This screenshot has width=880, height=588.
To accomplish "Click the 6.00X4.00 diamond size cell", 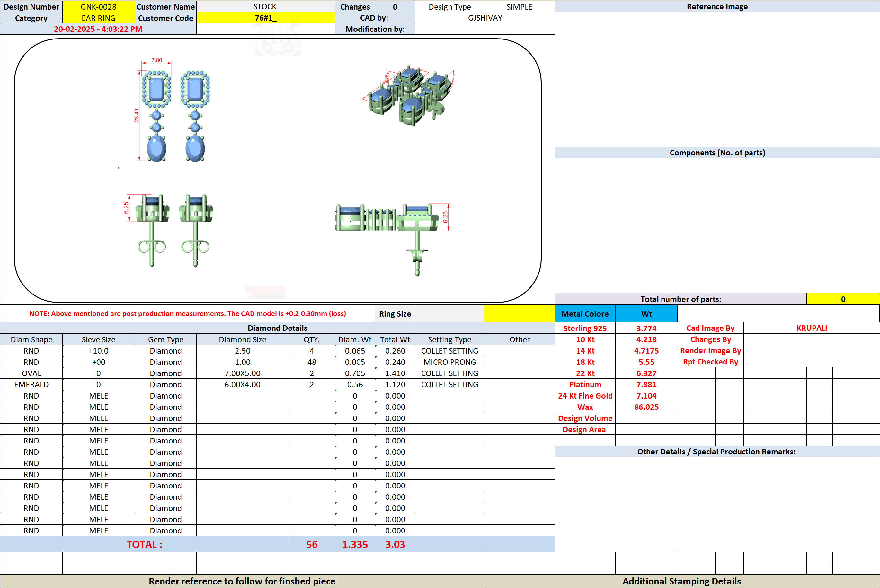I will pyautogui.click(x=242, y=384).
